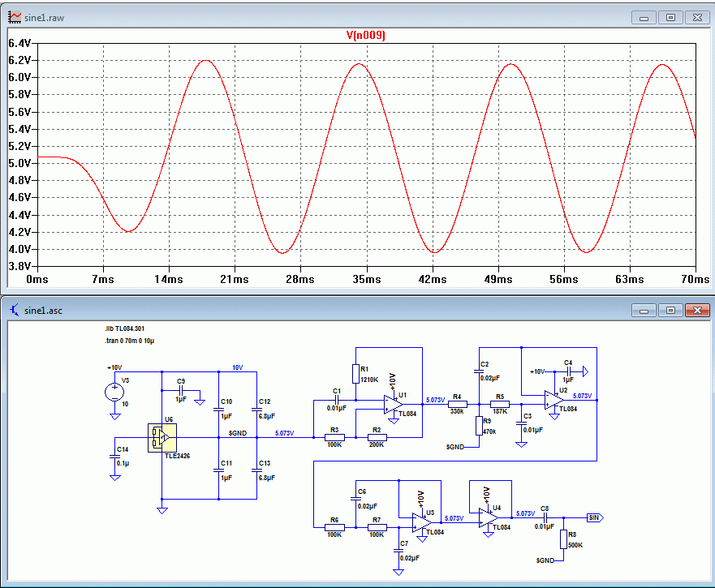Click resistor R1 1210K symbol

[355, 374]
